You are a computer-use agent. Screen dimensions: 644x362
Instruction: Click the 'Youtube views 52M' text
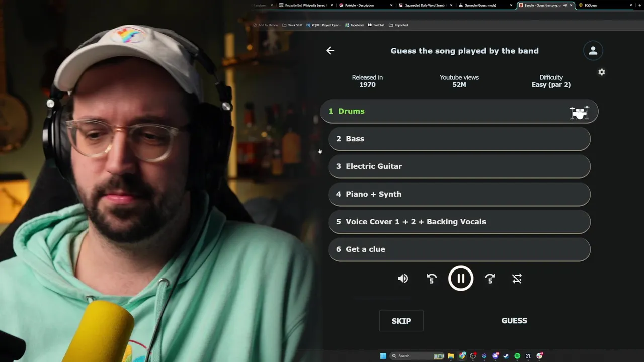(459, 81)
